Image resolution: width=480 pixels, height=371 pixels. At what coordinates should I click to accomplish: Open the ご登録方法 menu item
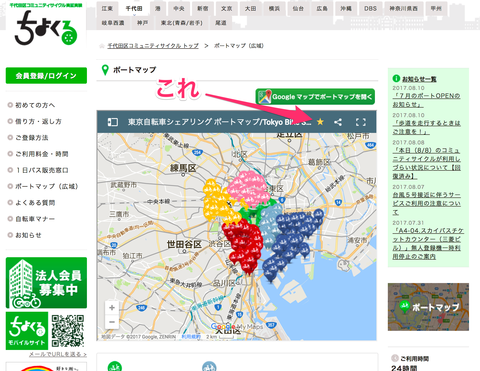[32, 138]
